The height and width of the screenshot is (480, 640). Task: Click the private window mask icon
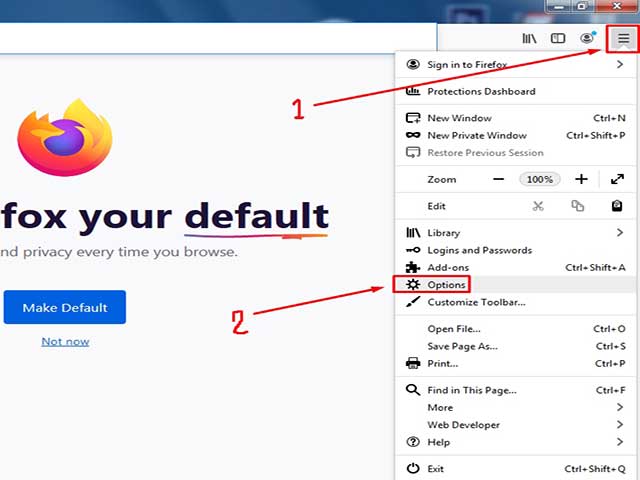click(413, 135)
